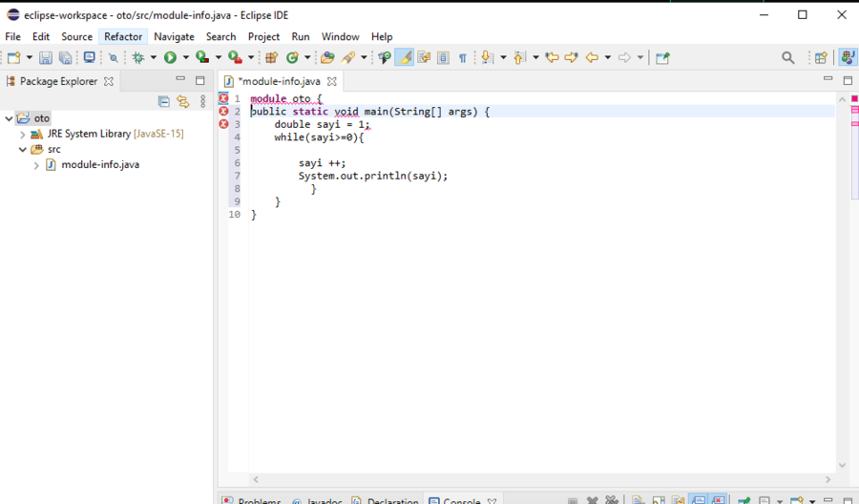The height and width of the screenshot is (504, 859).
Task: Close the module-info.java editor tab
Action: (332, 82)
